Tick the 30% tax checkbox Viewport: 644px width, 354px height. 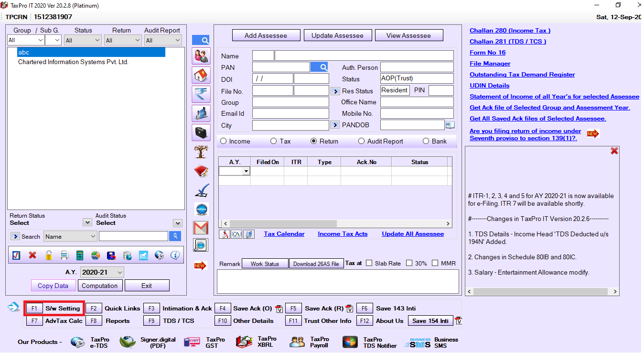(x=409, y=263)
